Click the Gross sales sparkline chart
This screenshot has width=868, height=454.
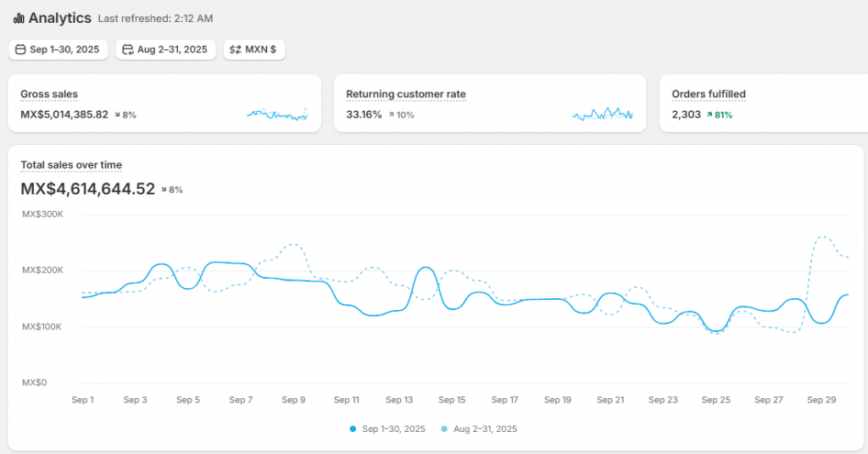click(x=277, y=113)
